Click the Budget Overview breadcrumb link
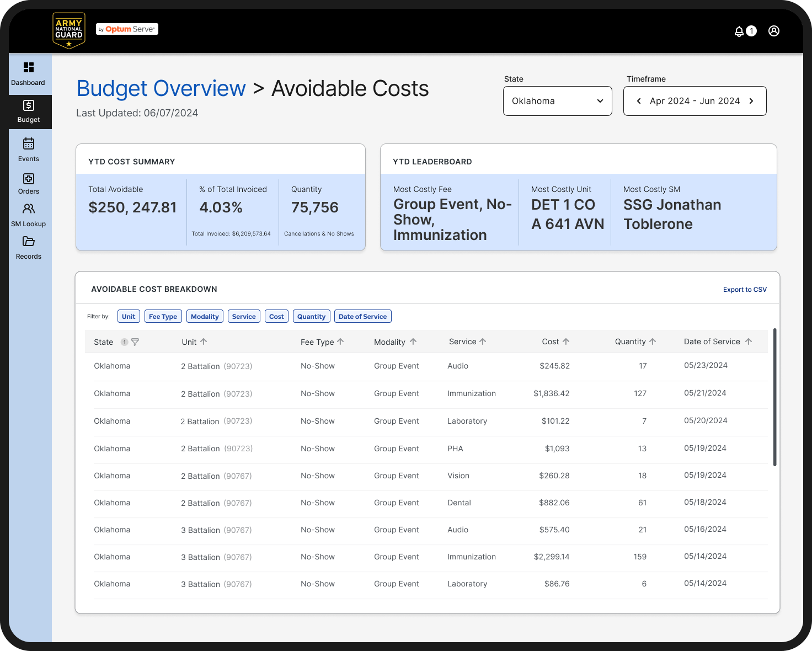Viewport: 812px width, 651px height. (x=161, y=88)
